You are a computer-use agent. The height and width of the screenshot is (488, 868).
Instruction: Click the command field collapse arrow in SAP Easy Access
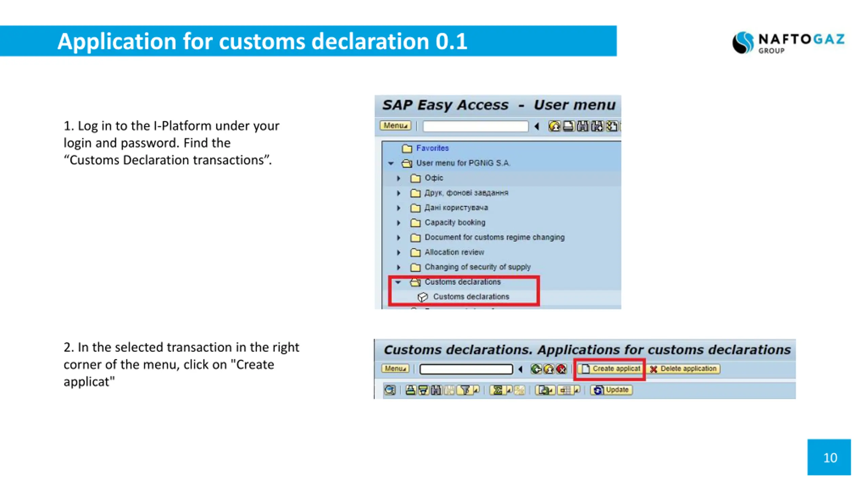coord(537,126)
